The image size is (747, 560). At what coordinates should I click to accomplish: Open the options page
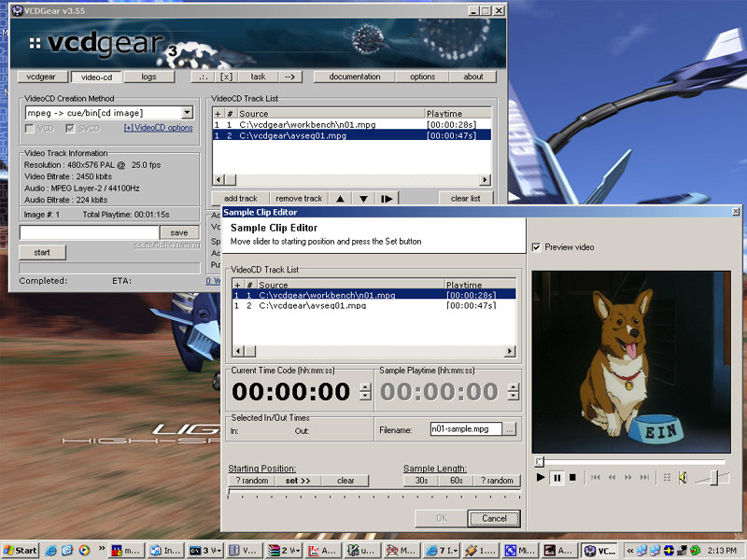tap(422, 77)
